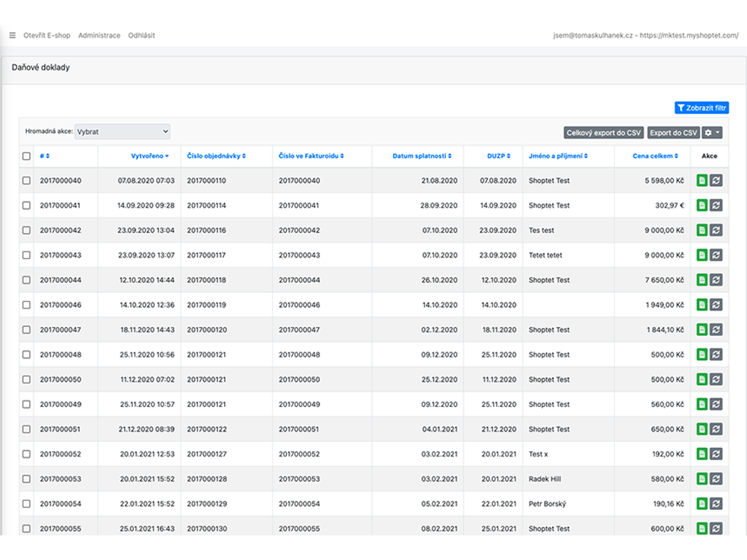Click the sync icon for invoice 2017000051

pos(716,429)
